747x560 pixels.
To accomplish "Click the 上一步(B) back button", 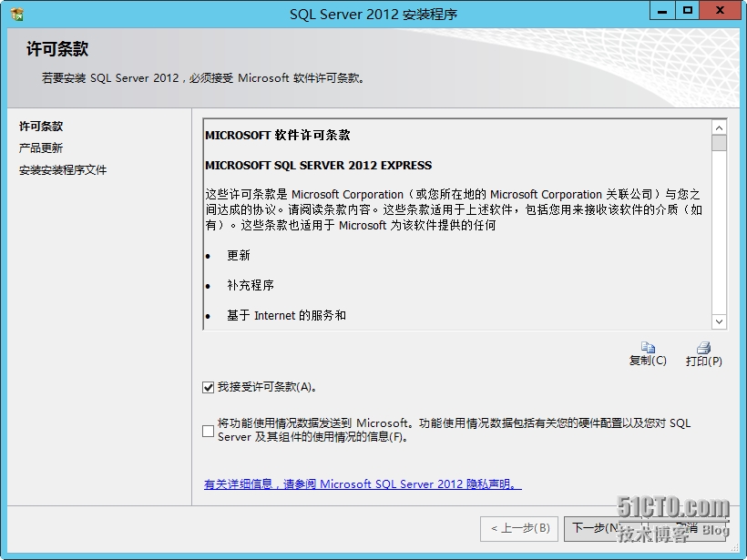I will pos(519,528).
